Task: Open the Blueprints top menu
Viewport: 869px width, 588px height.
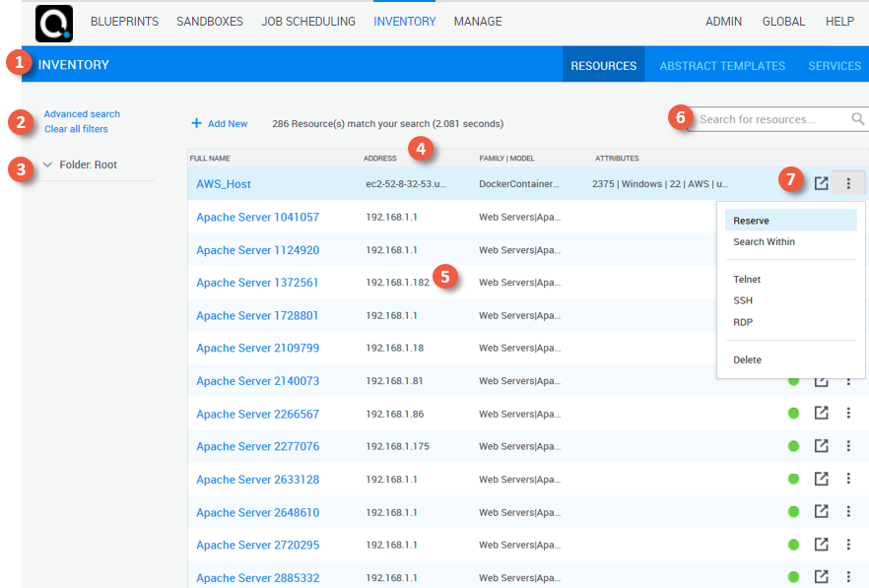Action: tap(124, 22)
